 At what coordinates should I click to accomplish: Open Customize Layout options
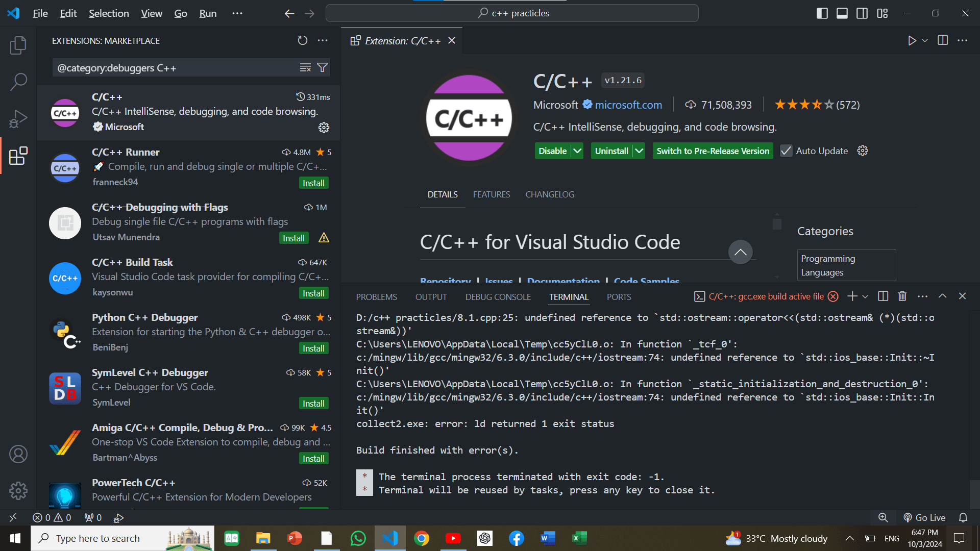coord(883,13)
